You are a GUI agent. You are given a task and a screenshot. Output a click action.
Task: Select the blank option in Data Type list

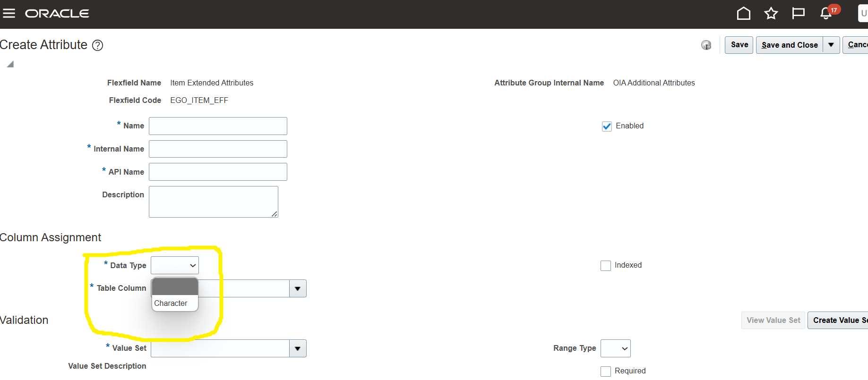(x=175, y=287)
